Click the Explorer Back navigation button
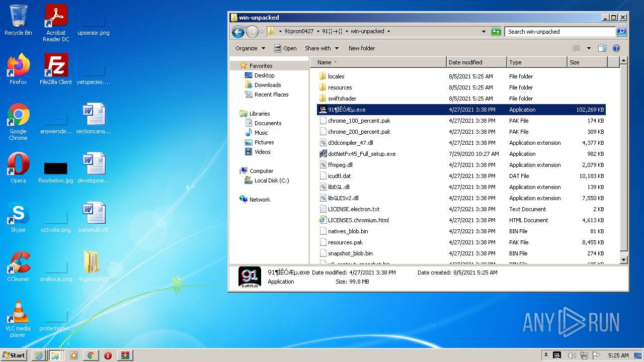The image size is (644, 362). [238, 32]
